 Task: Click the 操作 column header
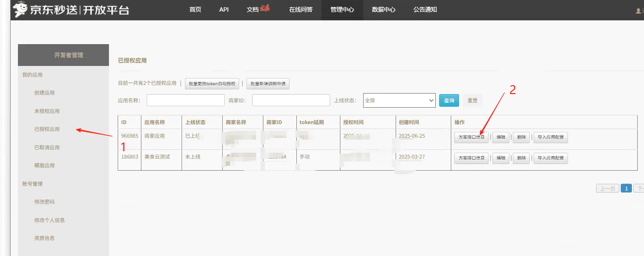(544, 122)
